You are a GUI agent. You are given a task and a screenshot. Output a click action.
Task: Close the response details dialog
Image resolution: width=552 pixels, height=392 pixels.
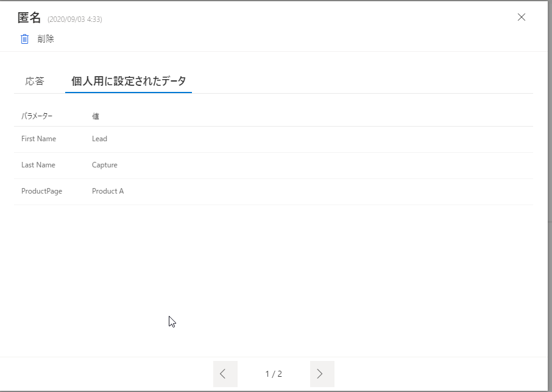(522, 17)
